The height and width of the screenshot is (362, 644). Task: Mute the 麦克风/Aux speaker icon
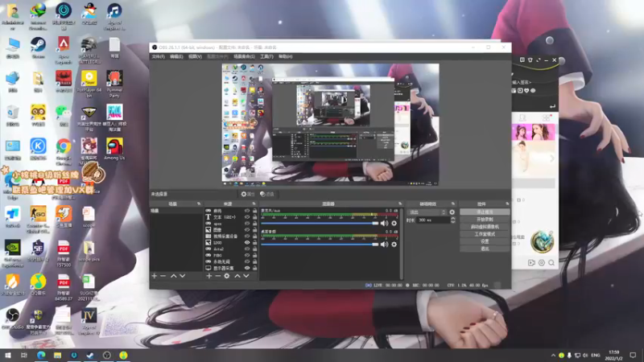pos(384,224)
